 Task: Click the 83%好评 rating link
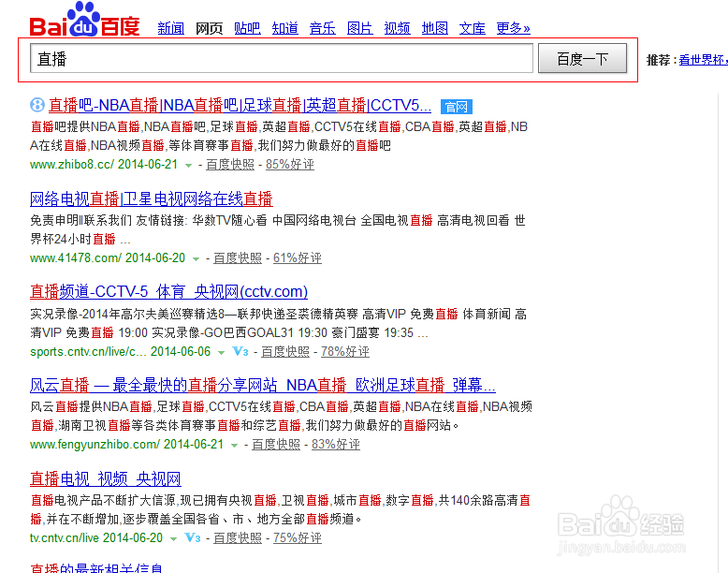pos(336,445)
